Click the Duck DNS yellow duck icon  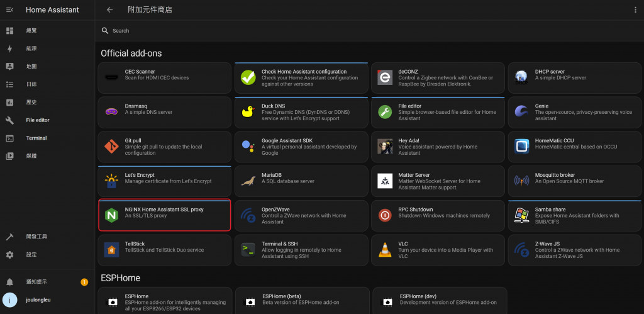(x=248, y=112)
